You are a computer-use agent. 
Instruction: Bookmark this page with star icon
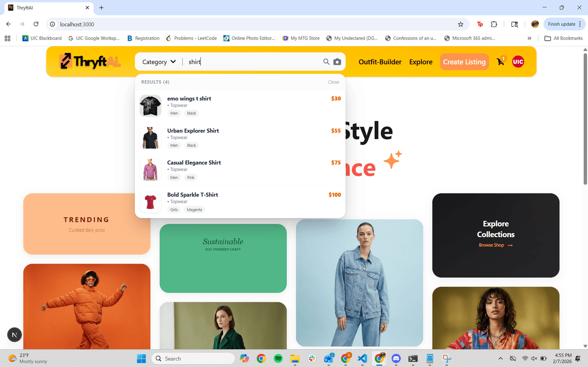click(x=461, y=24)
